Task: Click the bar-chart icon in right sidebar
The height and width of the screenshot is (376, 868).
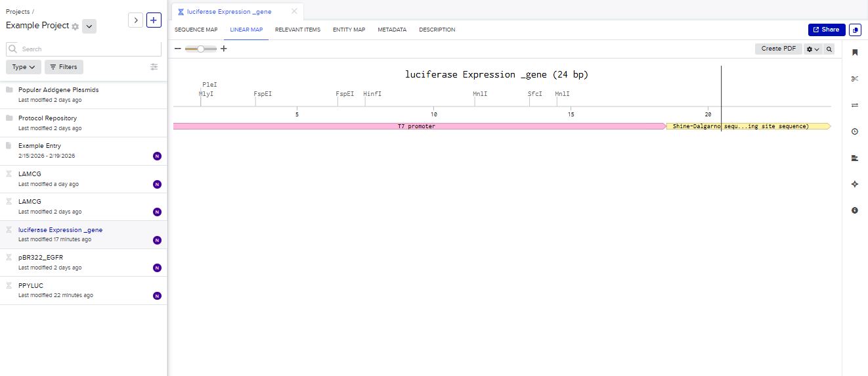Action: pyautogui.click(x=854, y=158)
